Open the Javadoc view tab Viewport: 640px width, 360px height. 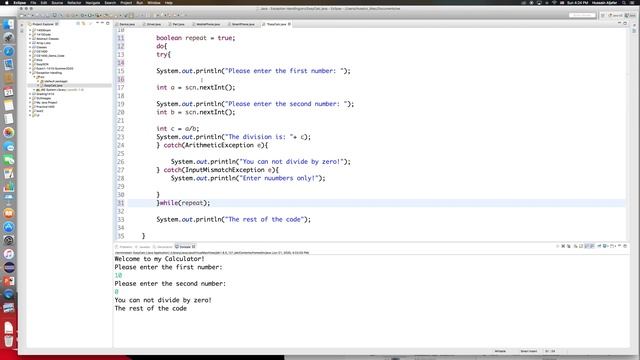coord(143,247)
